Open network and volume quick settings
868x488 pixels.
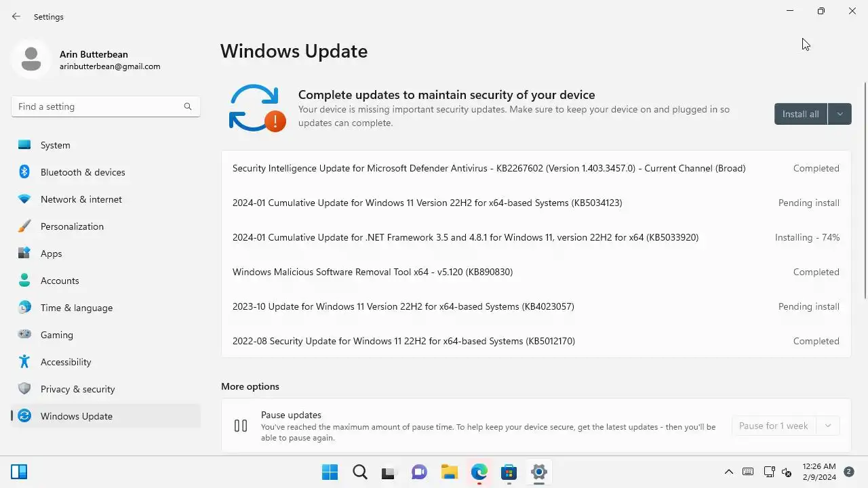coord(778,472)
